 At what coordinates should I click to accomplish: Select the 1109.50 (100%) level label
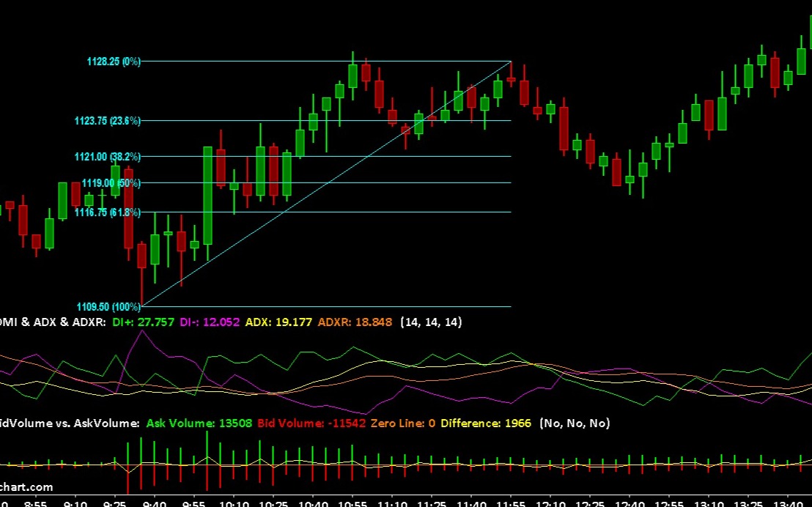pos(108,307)
